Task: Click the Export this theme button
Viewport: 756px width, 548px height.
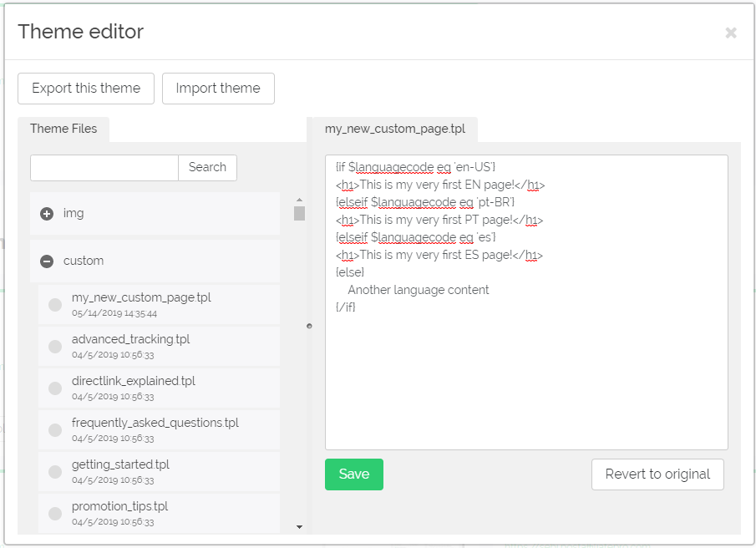Action: tap(86, 89)
